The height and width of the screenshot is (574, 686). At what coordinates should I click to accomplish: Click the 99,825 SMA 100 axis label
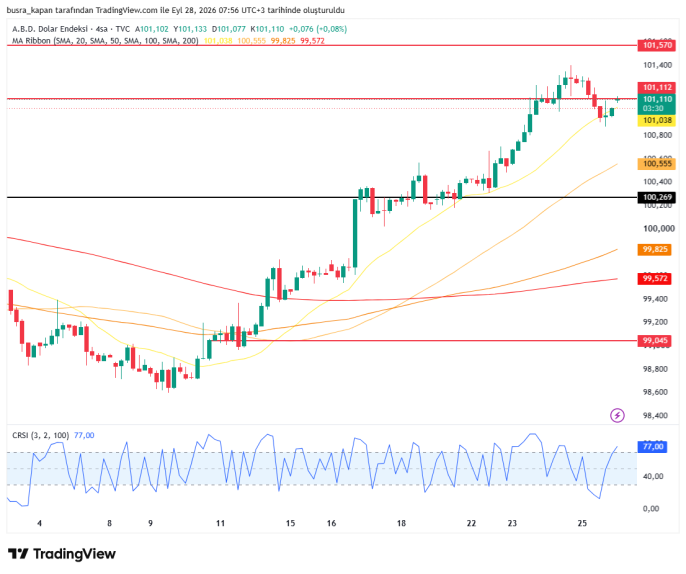click(x=654, y=249)
